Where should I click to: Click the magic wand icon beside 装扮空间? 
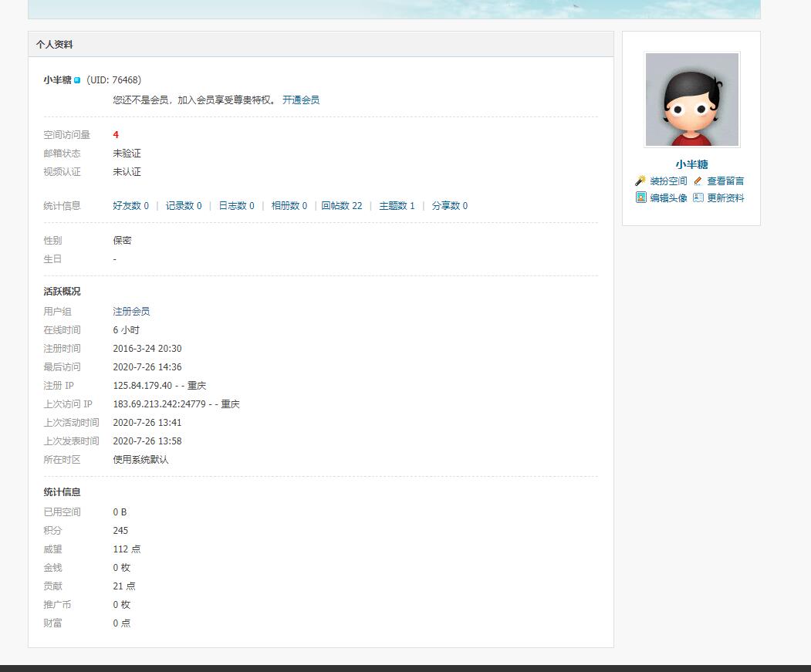click(640, 181)
